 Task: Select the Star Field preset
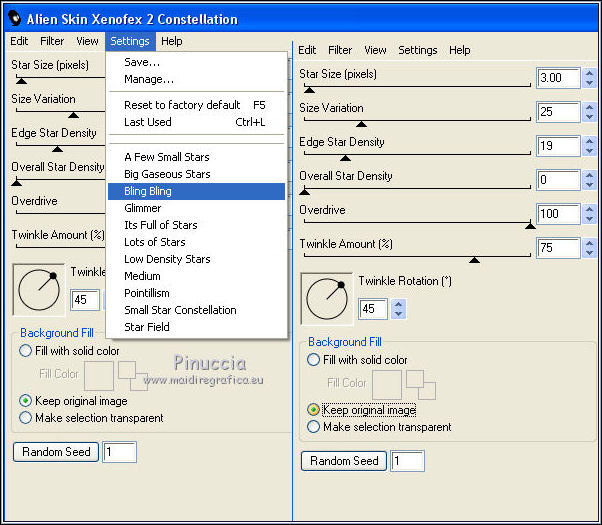197,327
